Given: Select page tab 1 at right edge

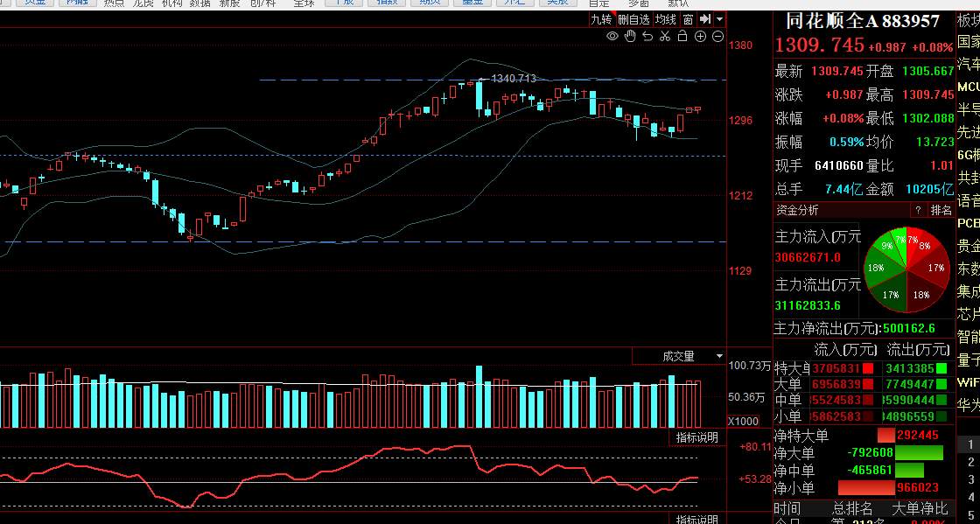Looking at the screenshot, I should coord(970,445).
